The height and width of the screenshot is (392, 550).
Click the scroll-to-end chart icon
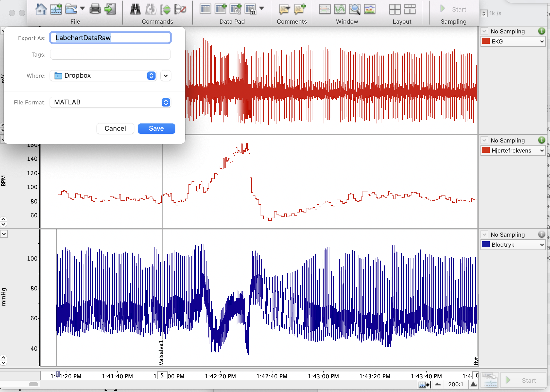424,385
